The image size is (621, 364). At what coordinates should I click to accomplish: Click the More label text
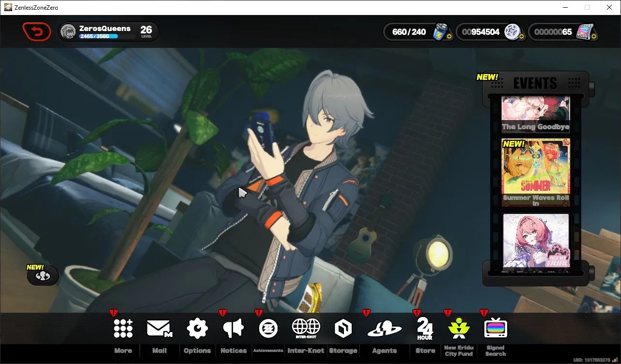click(123, 350)
